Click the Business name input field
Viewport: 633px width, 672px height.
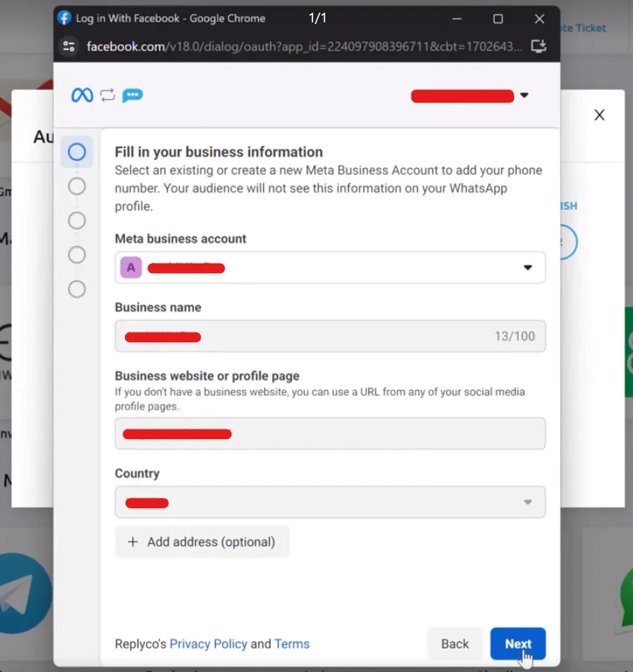(330, 336)
